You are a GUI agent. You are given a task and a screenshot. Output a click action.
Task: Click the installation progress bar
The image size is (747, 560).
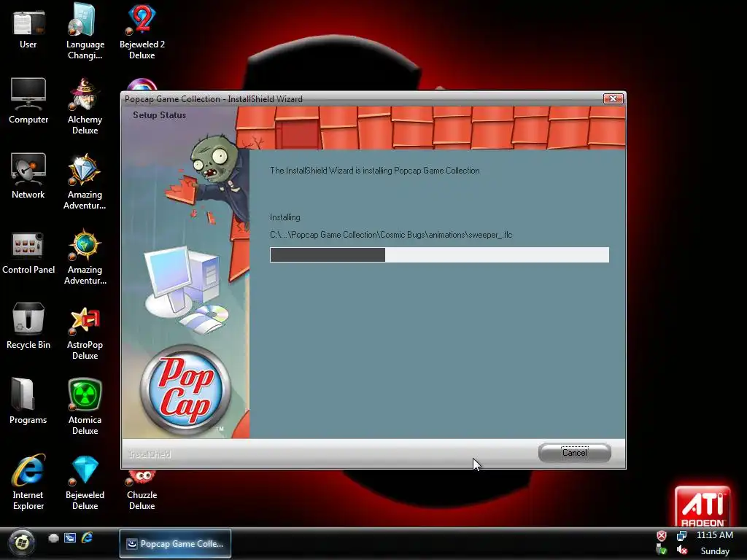click(439, 254)
